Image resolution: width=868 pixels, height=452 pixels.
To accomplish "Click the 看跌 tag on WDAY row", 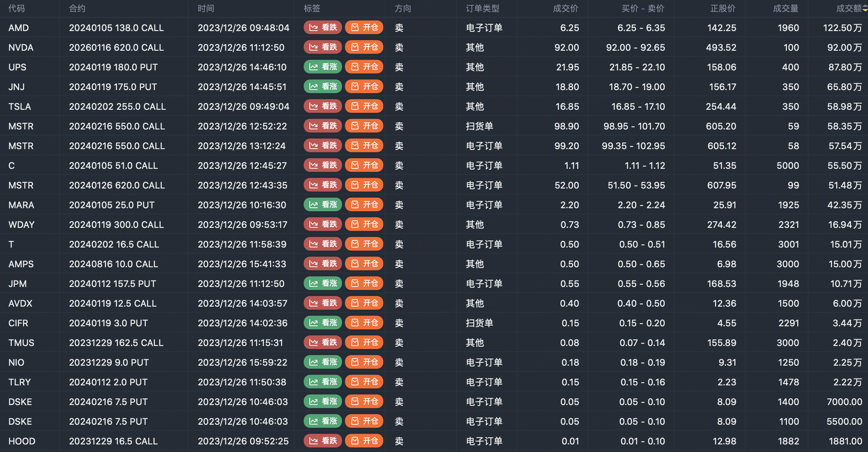I will 323,224.
